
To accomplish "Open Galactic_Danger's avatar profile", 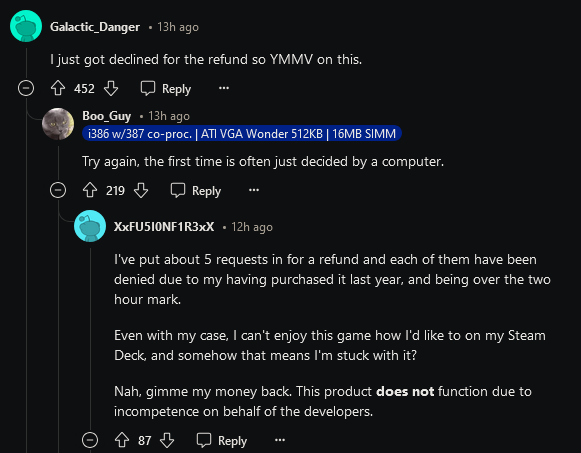I will pyautogui.click(x=26, y=26).
